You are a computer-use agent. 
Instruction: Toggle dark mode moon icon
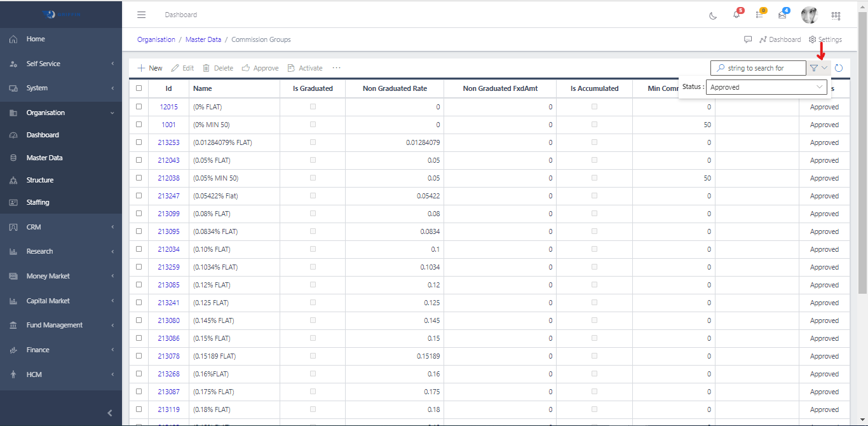click(x=713, y=15)
